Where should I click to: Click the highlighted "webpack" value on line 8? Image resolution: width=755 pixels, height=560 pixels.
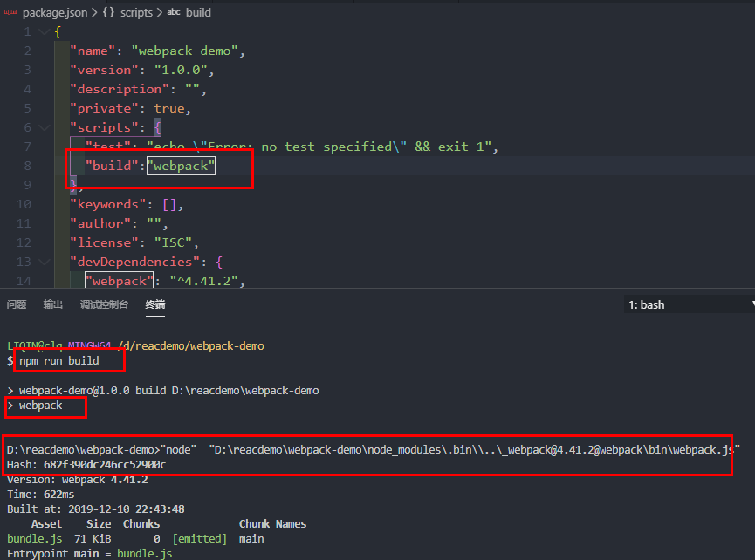181,166
